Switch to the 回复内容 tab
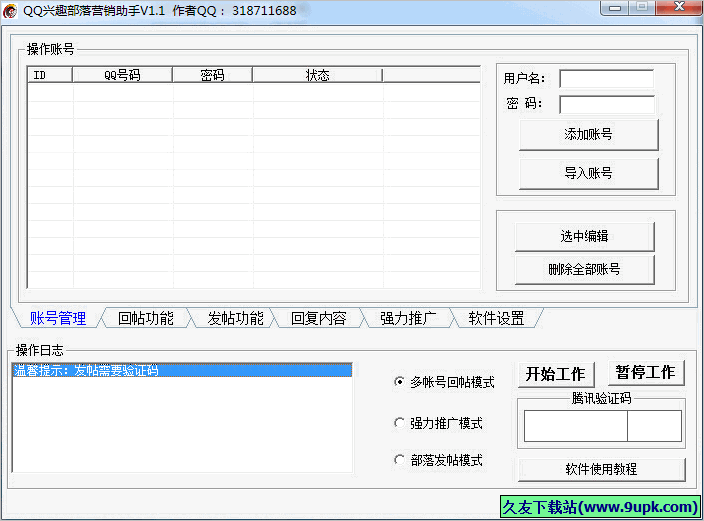 (x=318, y=318)
